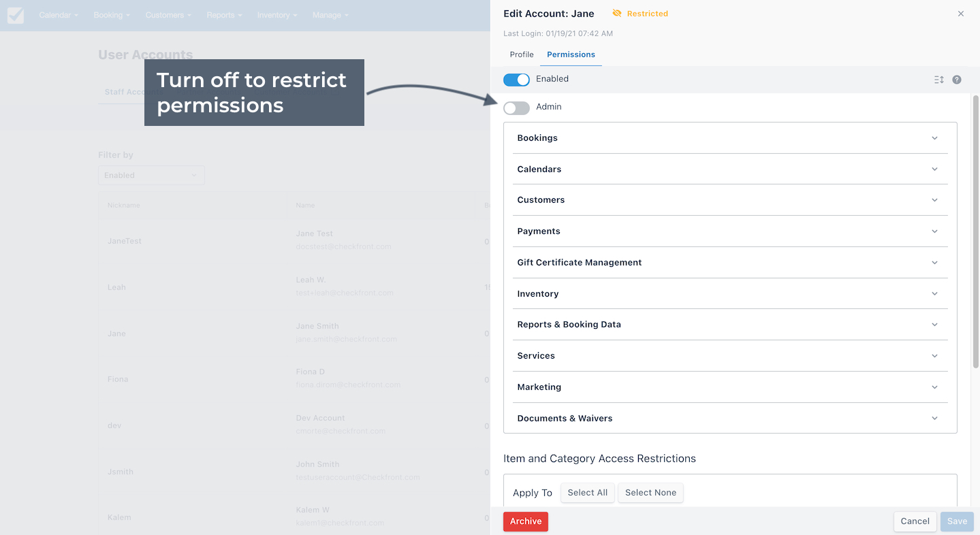Click the Select All button
The height and width of the screenshot is (535, 980).
tap(588, 493)
